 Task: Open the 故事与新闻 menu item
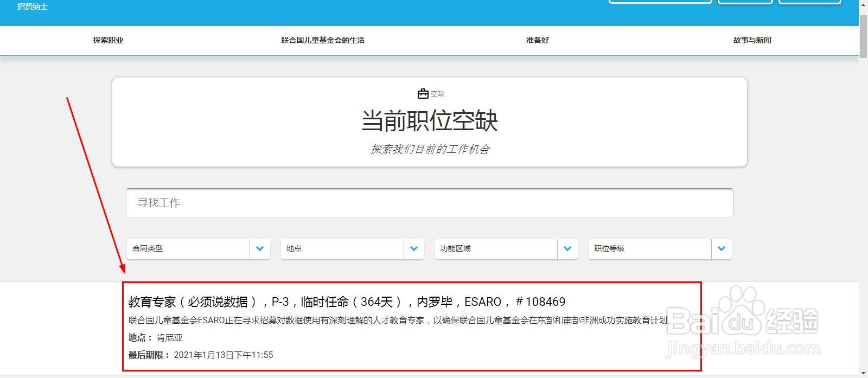point(752,40)
